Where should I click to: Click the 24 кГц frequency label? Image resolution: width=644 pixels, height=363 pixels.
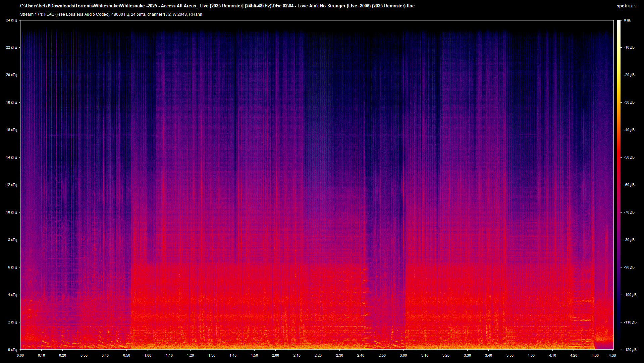[11, 20]
